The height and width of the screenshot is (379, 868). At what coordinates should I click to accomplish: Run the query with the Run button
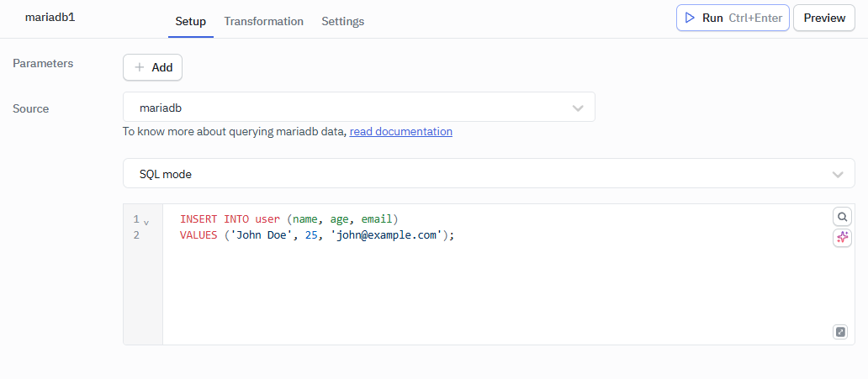click(732, 18)
